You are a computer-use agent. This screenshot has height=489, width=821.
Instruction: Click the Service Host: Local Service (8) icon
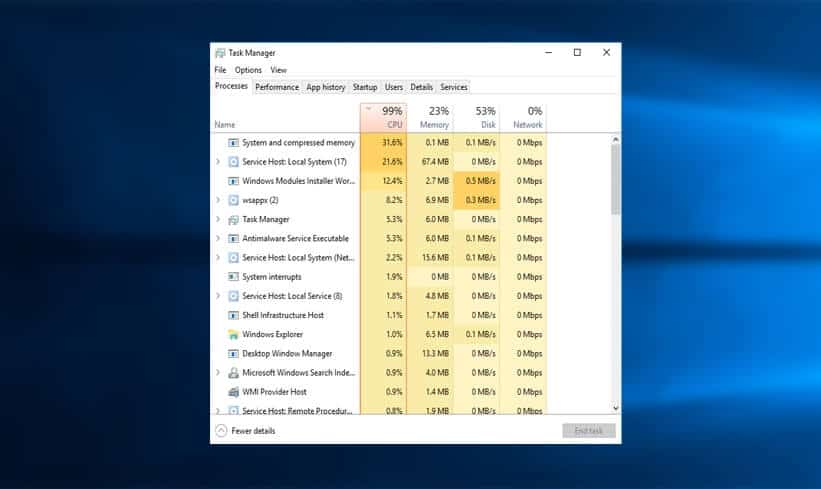coord(234,296)
